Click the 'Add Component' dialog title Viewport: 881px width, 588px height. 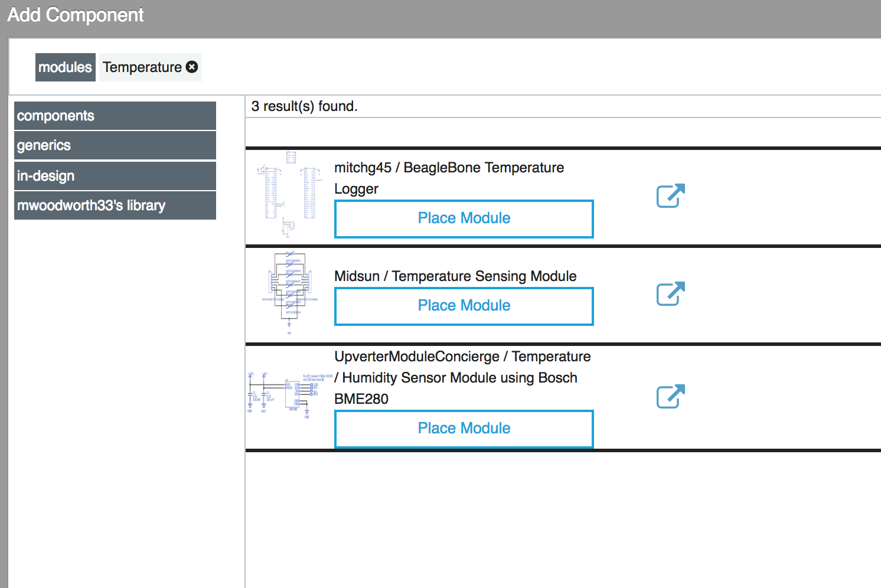[x=76, y=15]
